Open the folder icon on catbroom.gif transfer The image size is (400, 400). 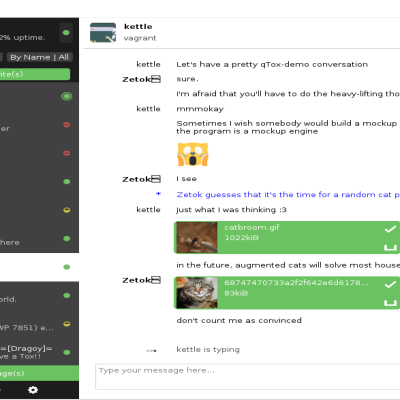point(390,247)
